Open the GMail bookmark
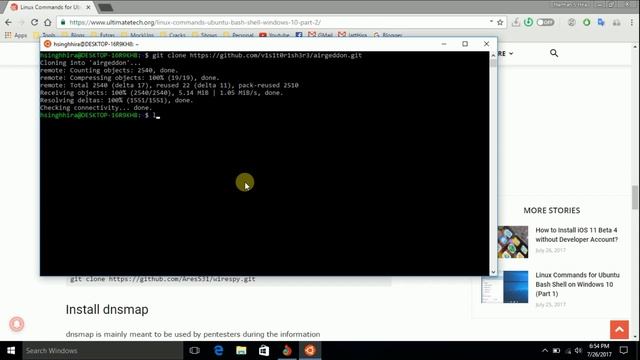Screen dimensions: 640x360 (x=320, y=36)
